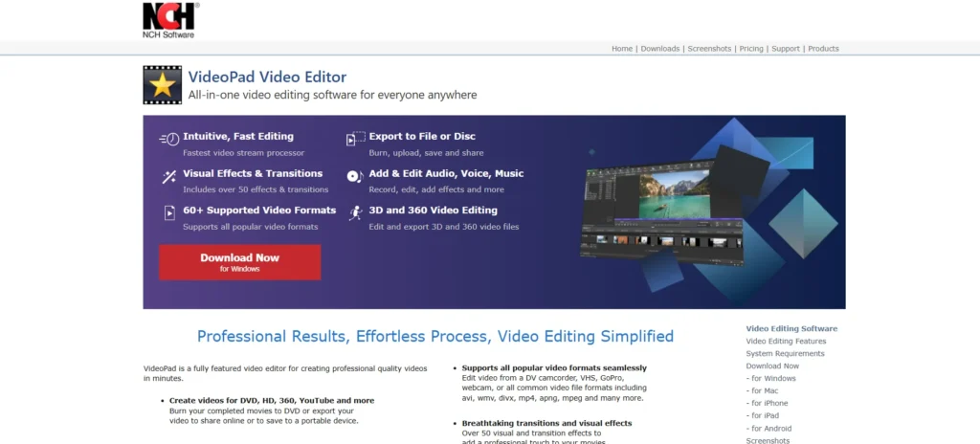Click the Export to File or Disc icon

(x=356, y=139)
